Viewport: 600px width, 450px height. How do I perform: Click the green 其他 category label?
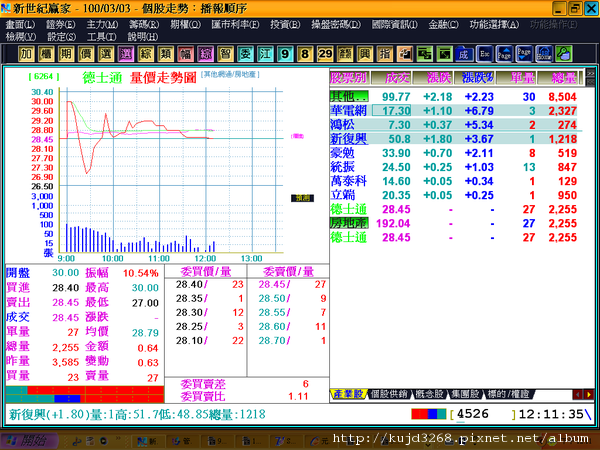coord(349,96)
